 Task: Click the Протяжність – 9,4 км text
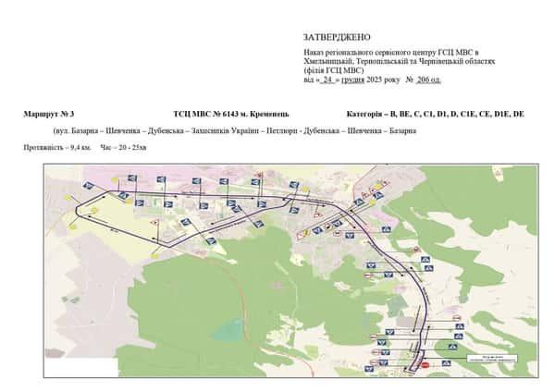(x=57, y=148)
